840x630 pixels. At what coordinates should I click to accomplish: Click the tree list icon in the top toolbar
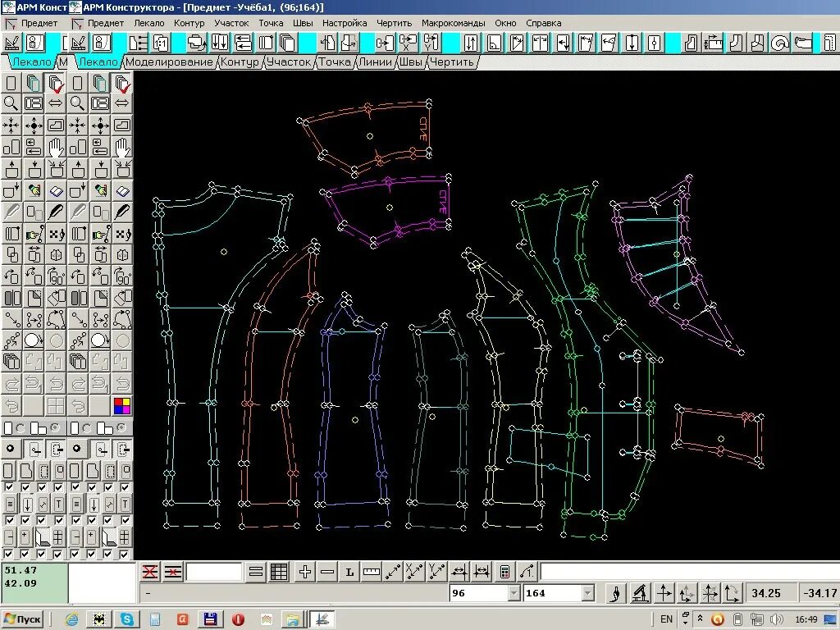138,43
